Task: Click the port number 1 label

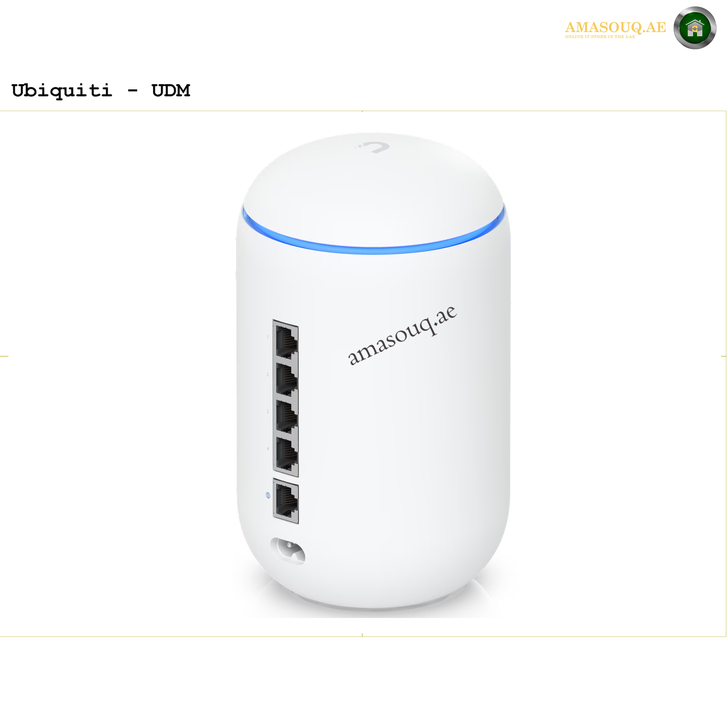Action: [x=267, y=337]
